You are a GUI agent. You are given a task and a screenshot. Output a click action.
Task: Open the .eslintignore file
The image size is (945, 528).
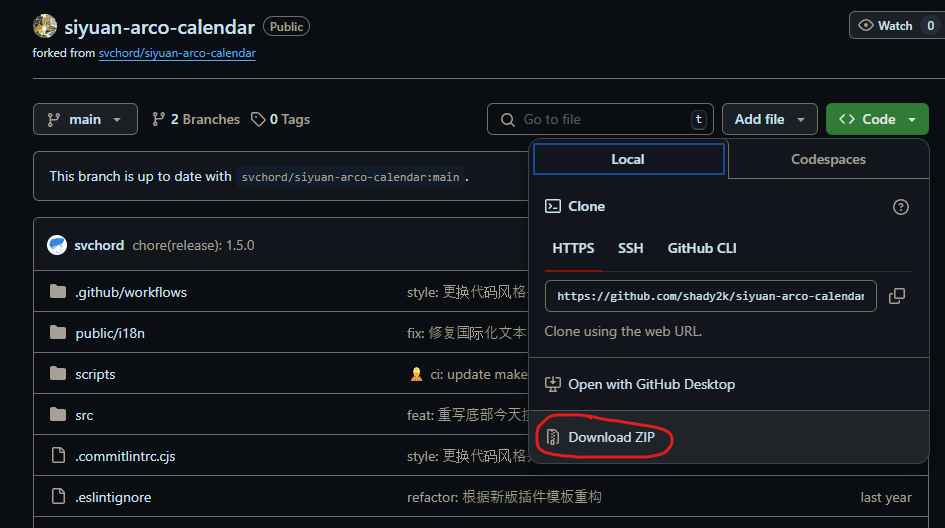(x=113, y=497)
